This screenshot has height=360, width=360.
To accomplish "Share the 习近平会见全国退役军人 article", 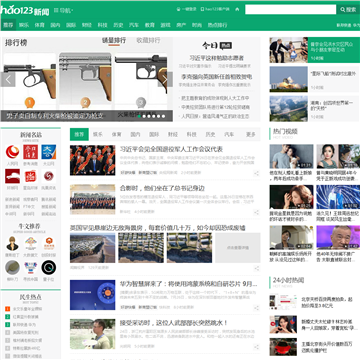I will point(256,173).
